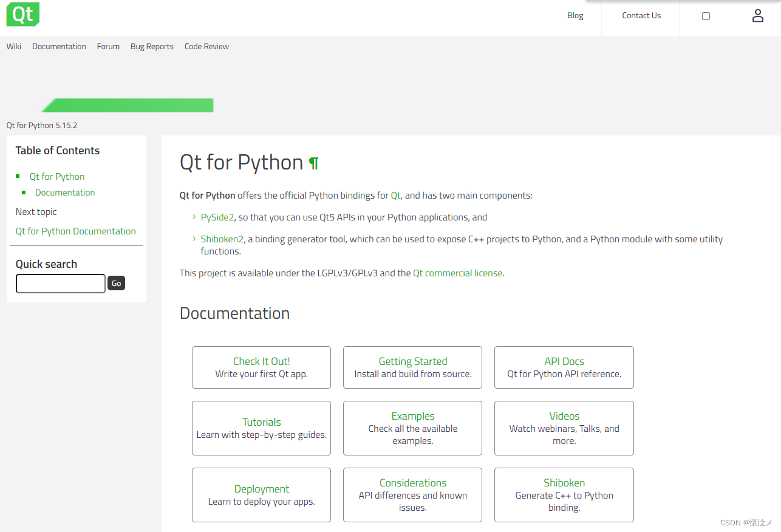Open the Deployment card
Viewport: 781px width, 532px height.
(261, 495)
